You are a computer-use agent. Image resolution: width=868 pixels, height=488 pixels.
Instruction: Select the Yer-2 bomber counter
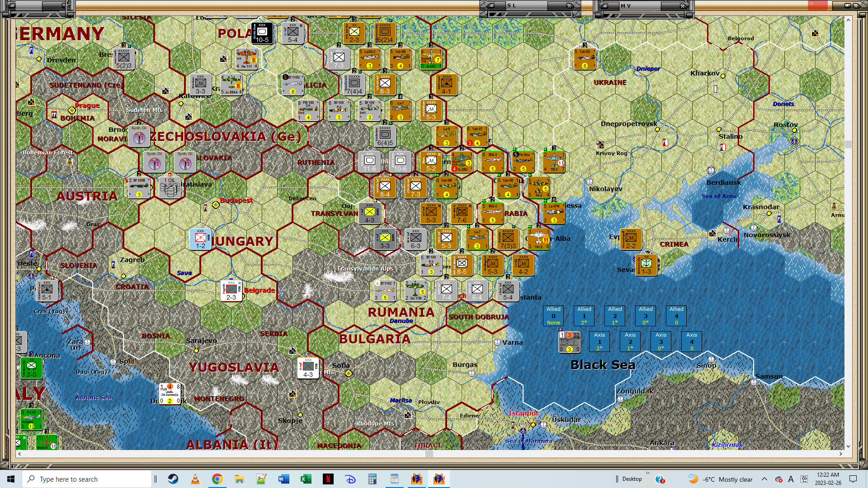(x=538, y=239)
